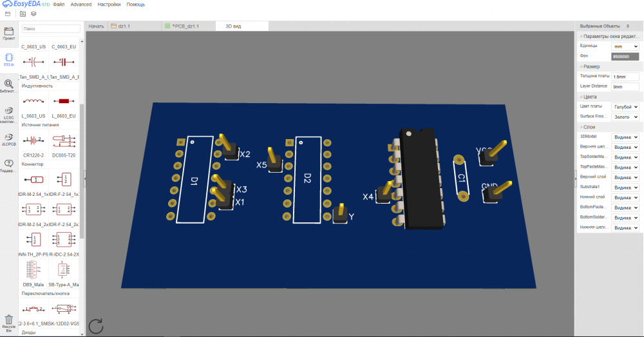Viewport: 644px width, 337px height.
Task: Click the JLCPCB sidebar icon
Action: (x=9, y=139)
